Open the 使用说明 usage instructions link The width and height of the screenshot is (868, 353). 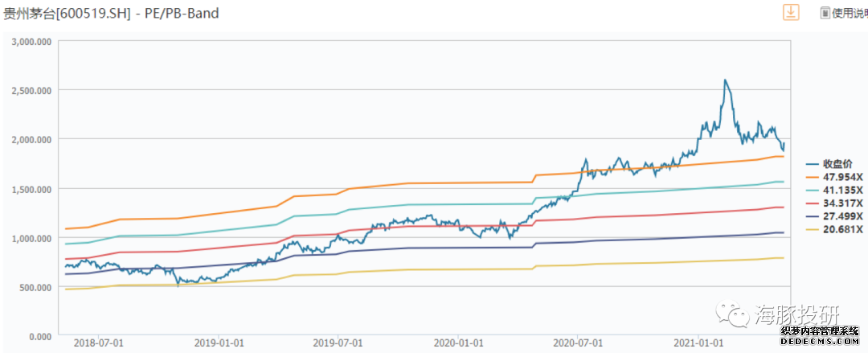844,13
